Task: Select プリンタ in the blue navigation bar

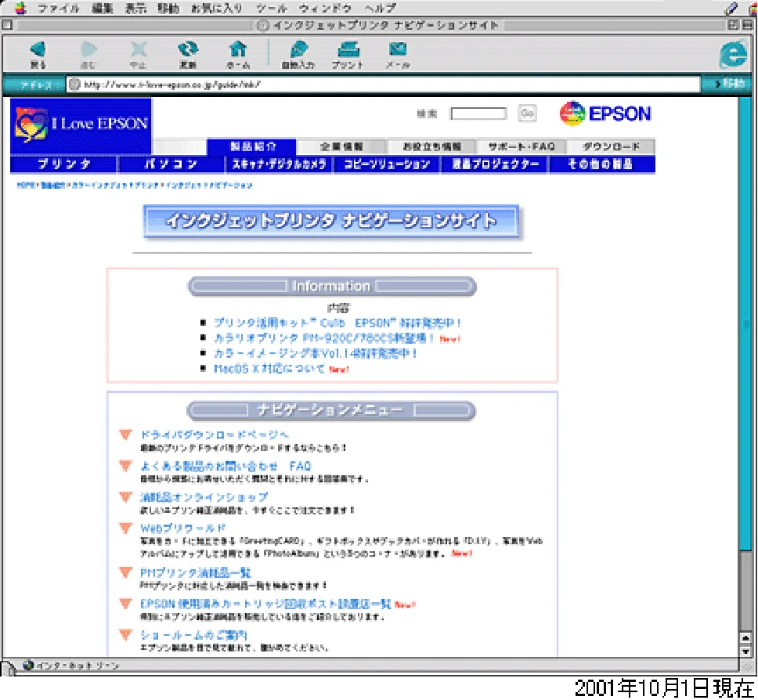Action: click(63, 164)
